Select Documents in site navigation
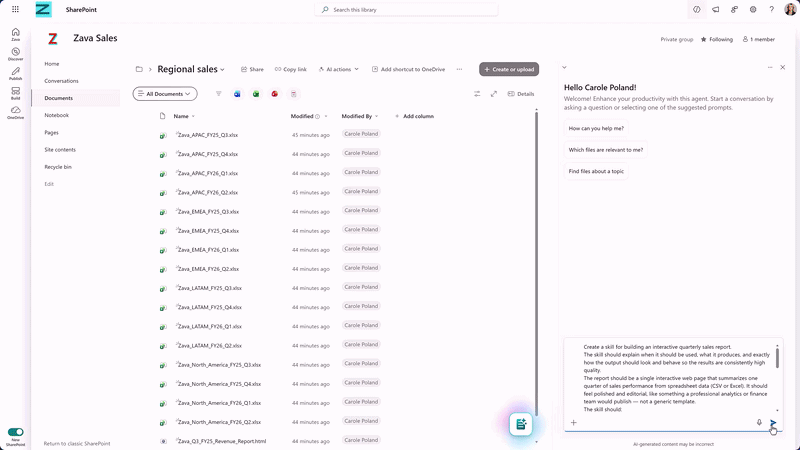The image size is (800, 450). click(x=58, y=98)
